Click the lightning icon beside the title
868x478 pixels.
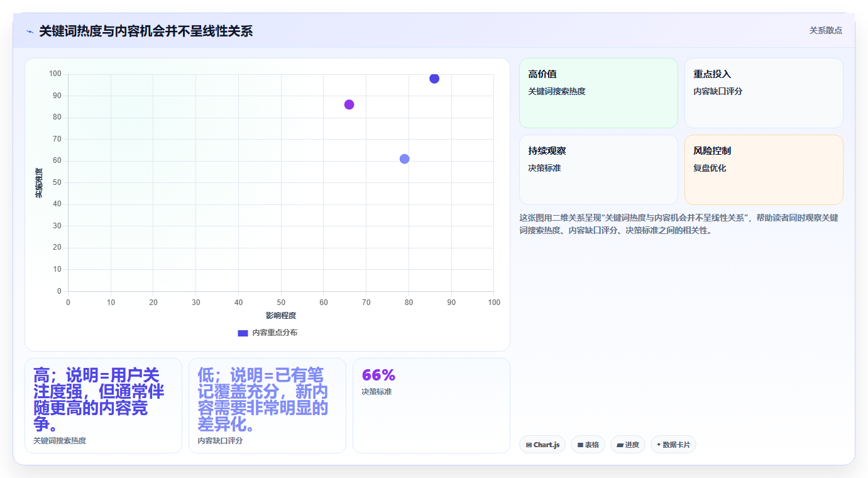(x=30, y=31)
